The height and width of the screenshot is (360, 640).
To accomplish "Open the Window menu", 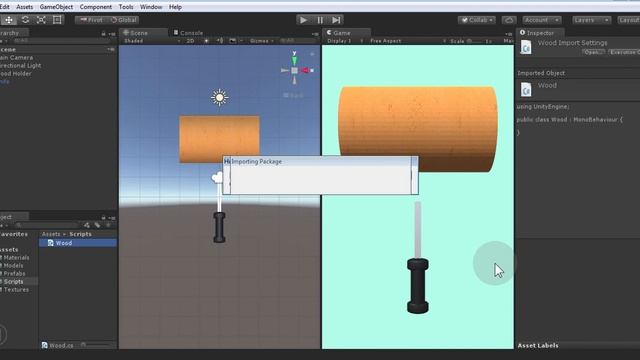I will coord(151,7).
